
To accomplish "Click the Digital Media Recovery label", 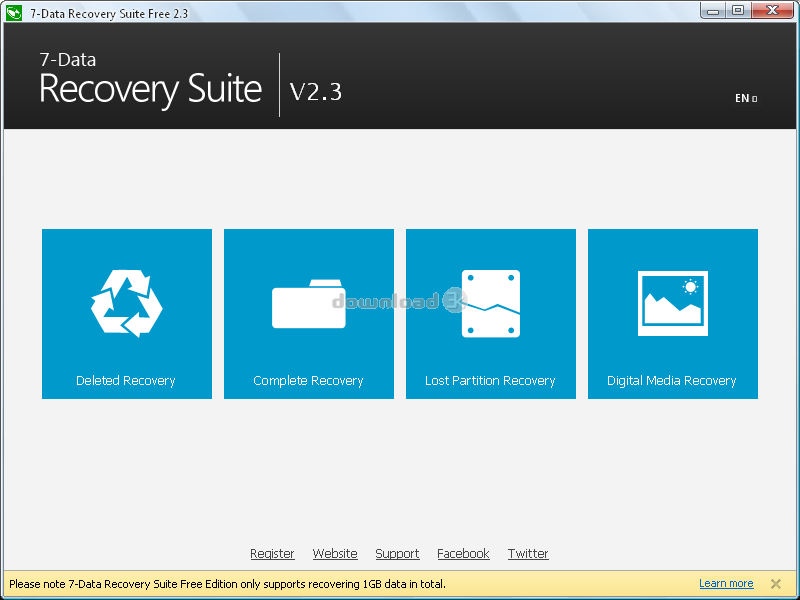I will [671, 381].
